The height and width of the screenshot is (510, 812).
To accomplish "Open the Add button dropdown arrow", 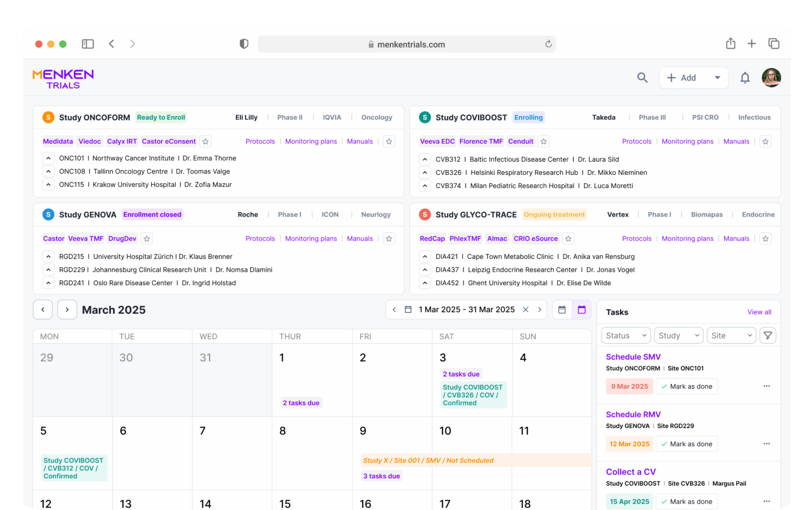I will [x=717, y=78].
